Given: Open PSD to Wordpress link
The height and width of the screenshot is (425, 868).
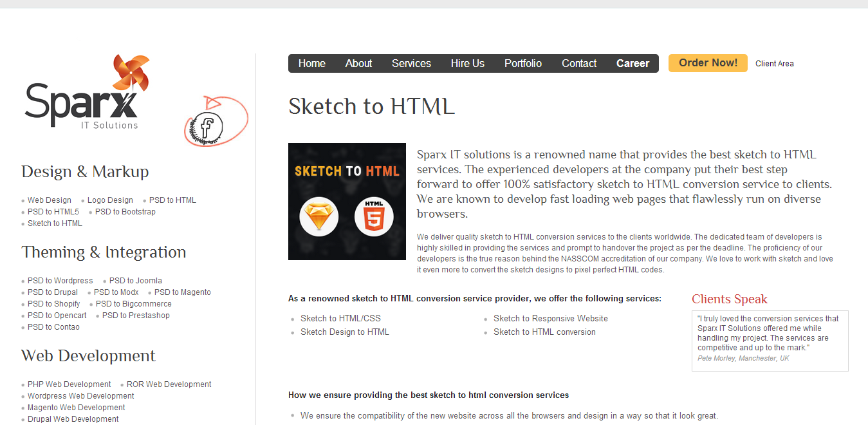Looking at the screenshot, I should coord(60,281).
